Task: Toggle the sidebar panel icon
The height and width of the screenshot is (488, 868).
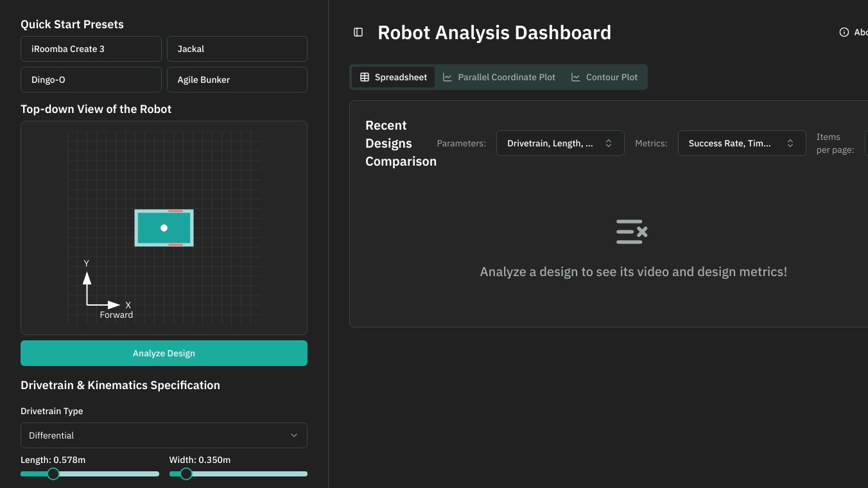Action: click(x=358, y=32)
